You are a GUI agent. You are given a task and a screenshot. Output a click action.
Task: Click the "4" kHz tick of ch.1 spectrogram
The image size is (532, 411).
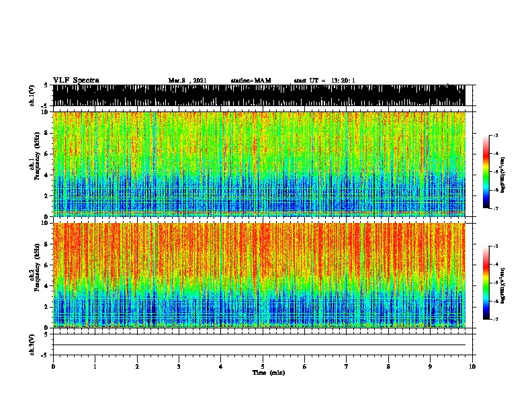(47, 175)
